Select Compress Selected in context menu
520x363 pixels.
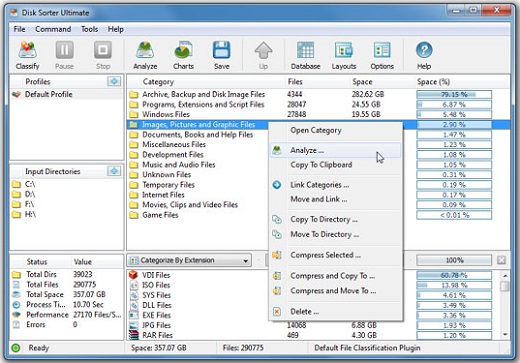click(325, 255)
